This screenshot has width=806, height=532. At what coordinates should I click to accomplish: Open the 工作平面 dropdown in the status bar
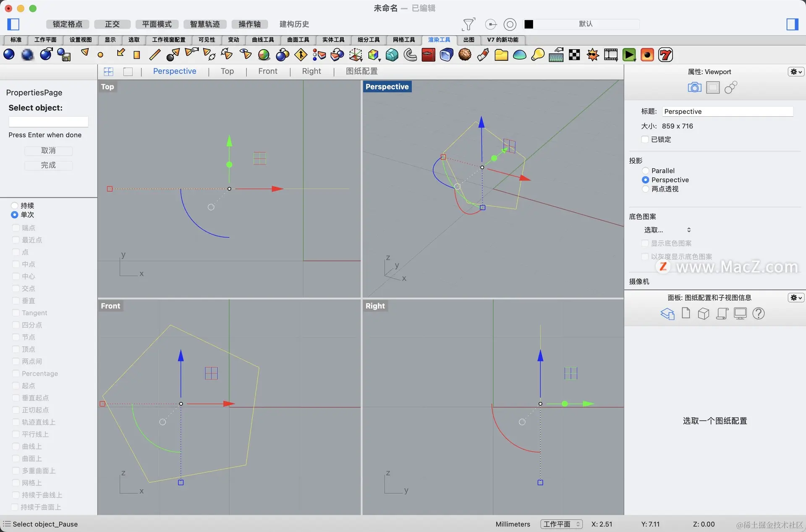pyautogui.click(x=561, y=524)
